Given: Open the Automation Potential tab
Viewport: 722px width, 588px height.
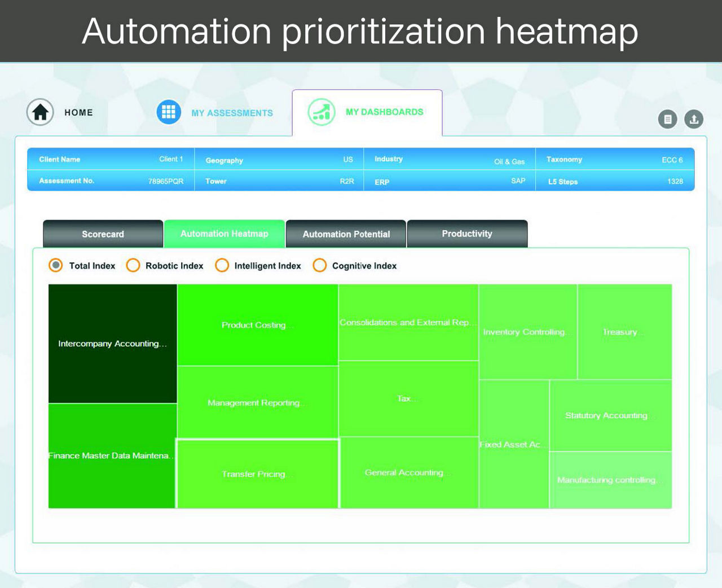Looking at the screenshot, I should 346,234.
